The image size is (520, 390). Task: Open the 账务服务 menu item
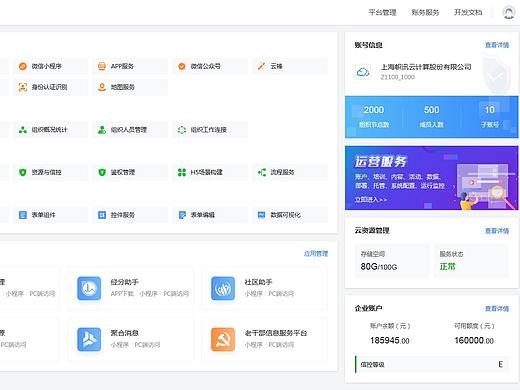pyautogui.click(x=425, y=13)
